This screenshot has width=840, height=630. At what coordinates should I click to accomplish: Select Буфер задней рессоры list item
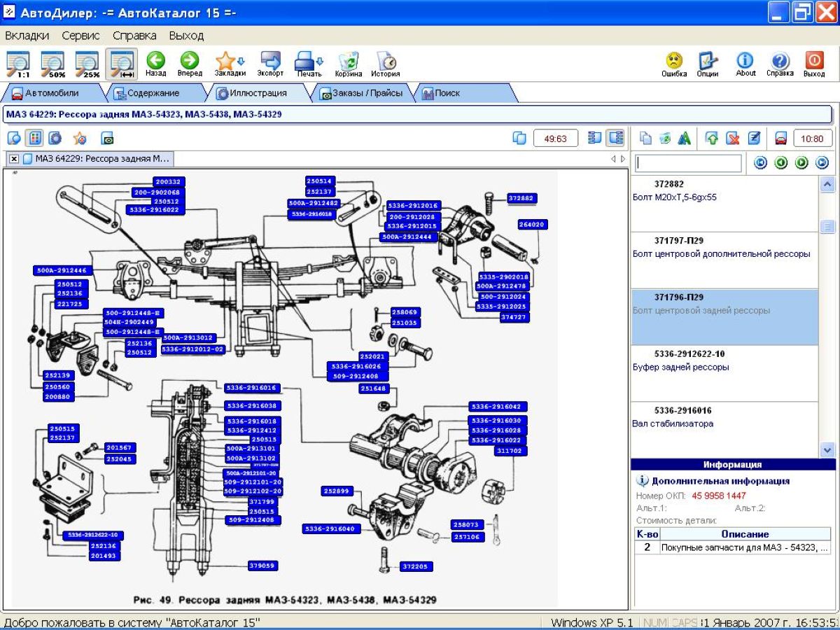click(x=724, y=374)
